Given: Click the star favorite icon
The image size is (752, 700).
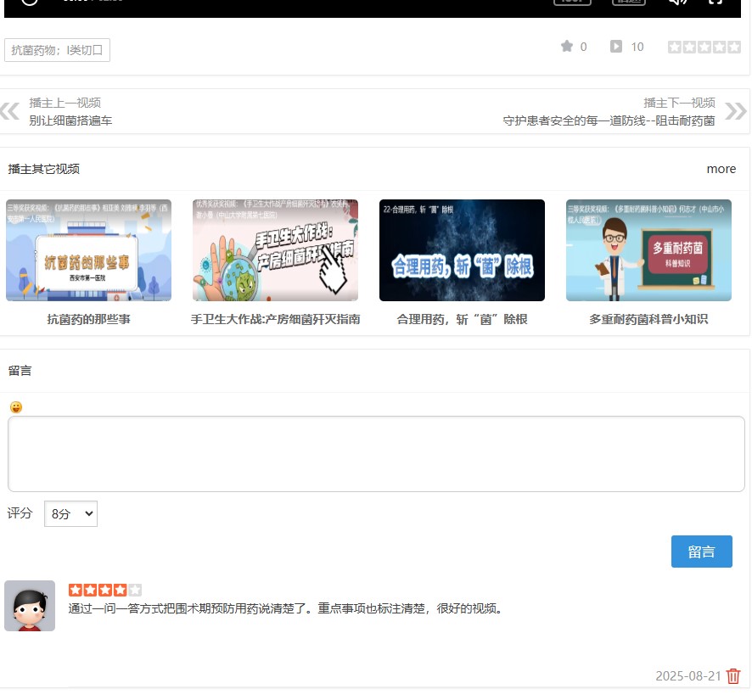Looking at the screenshot, I should 567,47.
